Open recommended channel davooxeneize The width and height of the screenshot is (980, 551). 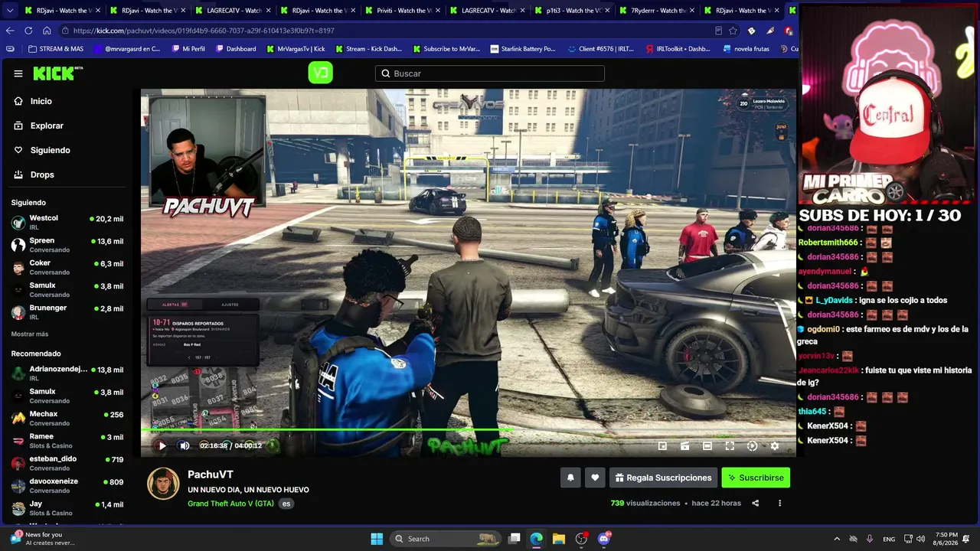67,486
